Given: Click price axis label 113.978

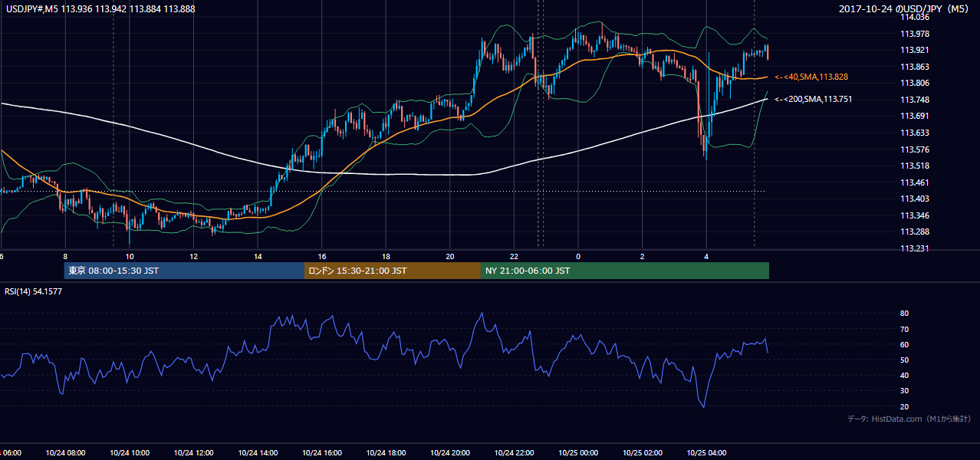Looking at the screenshot, I should point(916,34).
